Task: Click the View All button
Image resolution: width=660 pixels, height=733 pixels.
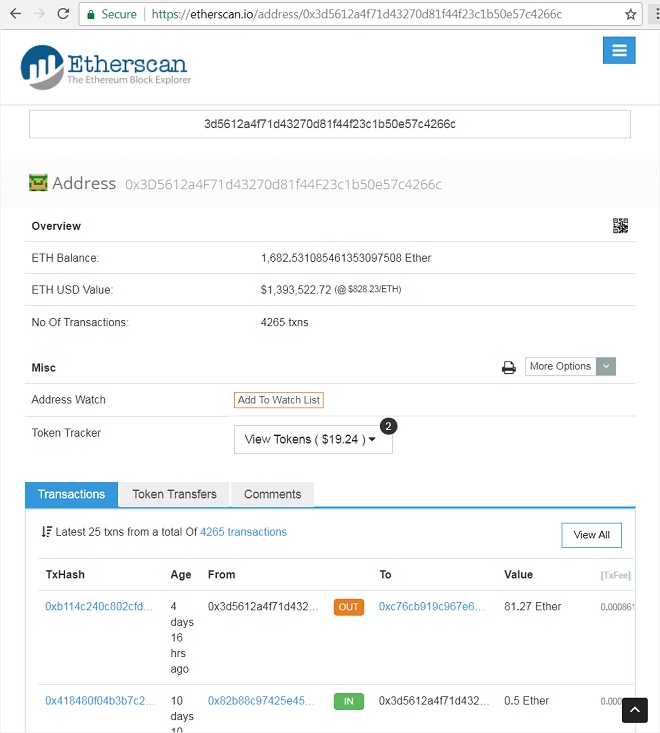Action: click(591, 535)
